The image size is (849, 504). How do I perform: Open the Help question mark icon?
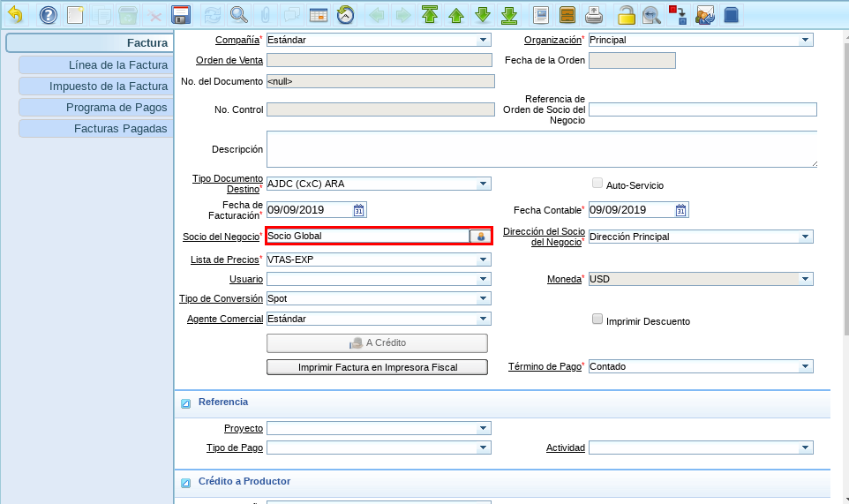[x=49, y=15]
